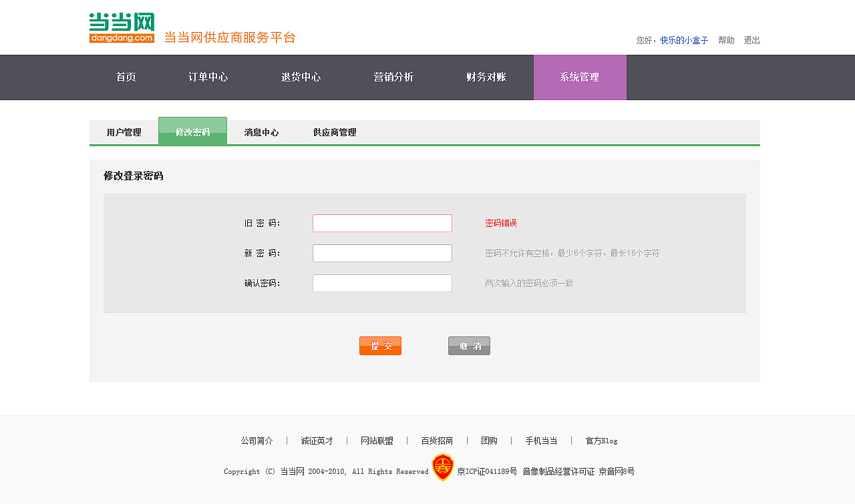
Task: Click the 新密码 input field
Action: [x=382, y=253]
